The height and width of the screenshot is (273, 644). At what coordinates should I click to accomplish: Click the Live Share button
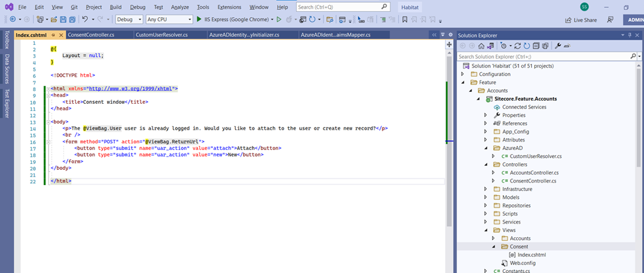tap(581, 20)
